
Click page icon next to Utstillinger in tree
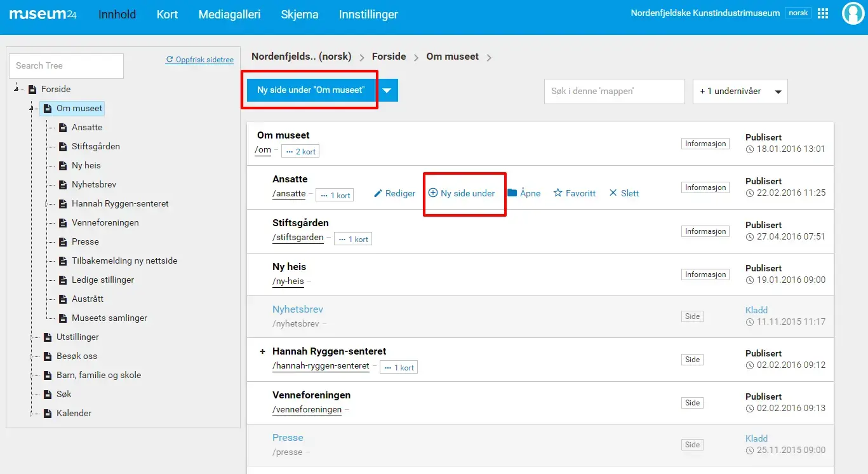(48, 337)
